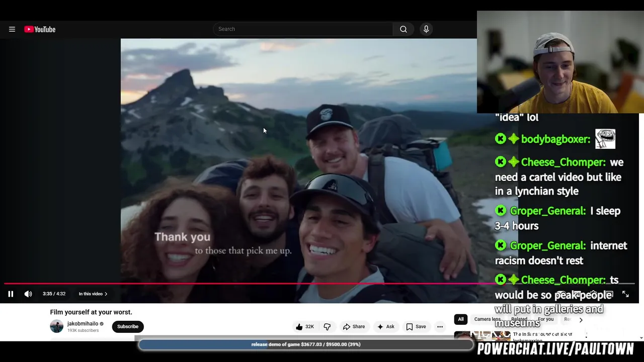This screenshot has height=362, width=644.
Task: Enter fullscreen using the player corner icon
Action: point(625,294)
